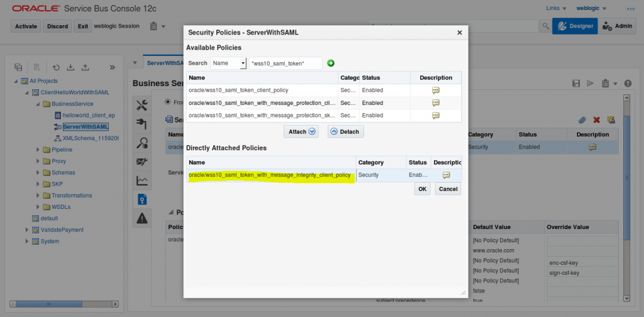
Task: Open description of wss10_saml_token_client_policy
Action: 436,91
